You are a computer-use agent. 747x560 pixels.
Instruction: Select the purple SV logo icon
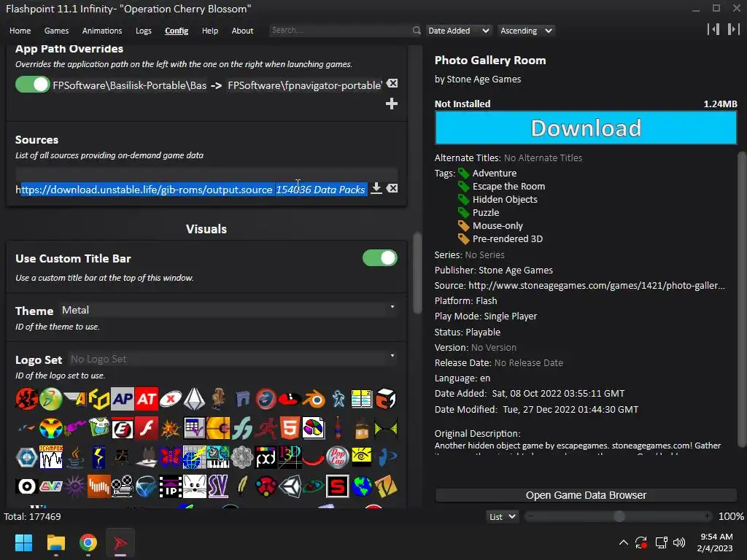click(218, 486)
